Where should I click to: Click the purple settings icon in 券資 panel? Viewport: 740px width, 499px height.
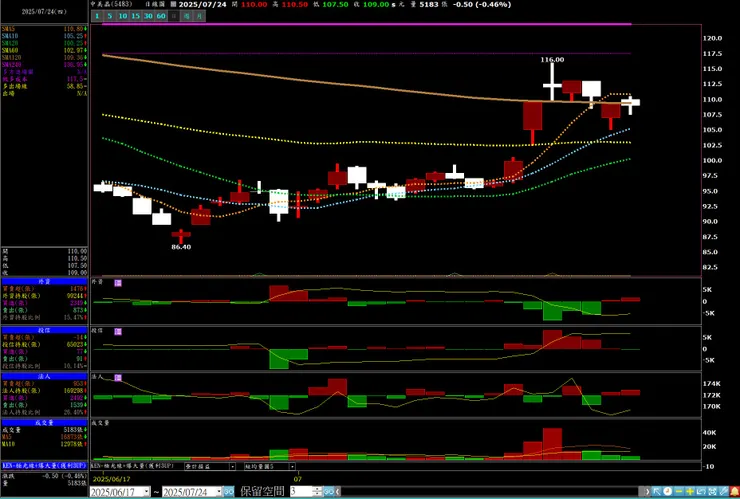pos(118,283)
